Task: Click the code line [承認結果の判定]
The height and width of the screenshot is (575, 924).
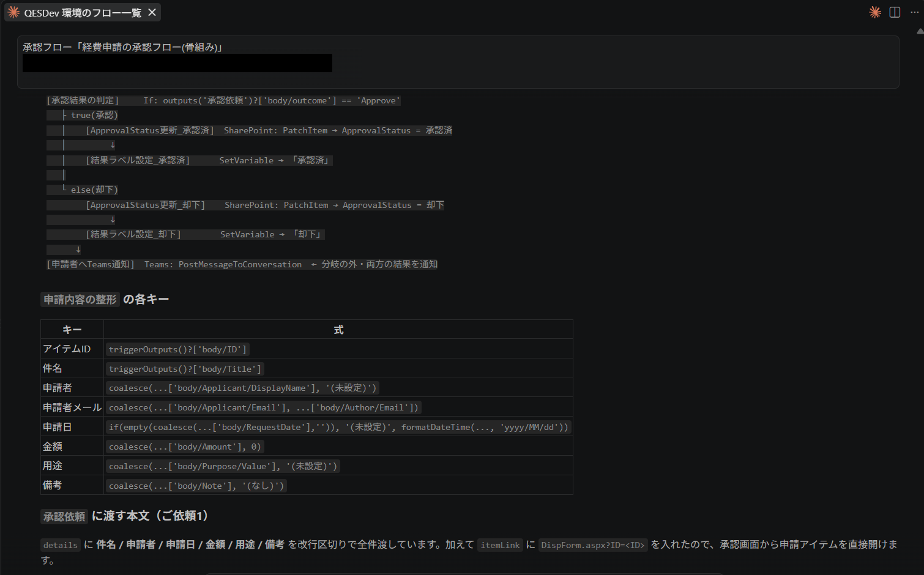Action: pyautogui.click(x=223, y=100)
